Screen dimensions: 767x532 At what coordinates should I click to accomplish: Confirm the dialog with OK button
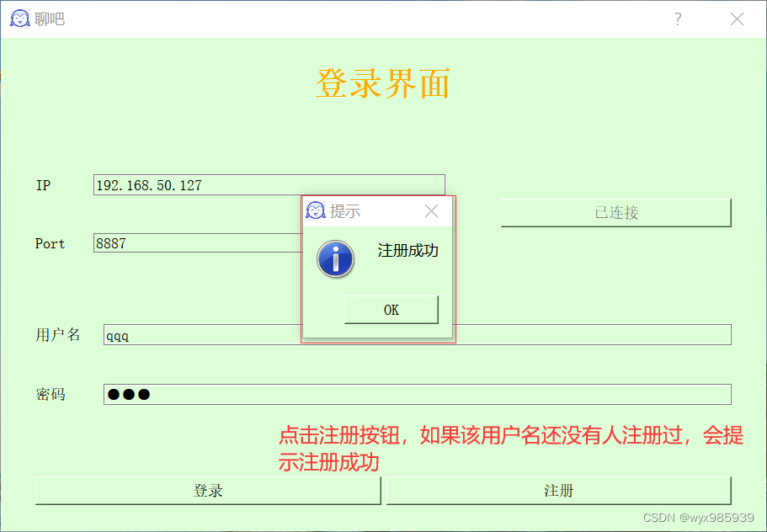coord(391,310)
